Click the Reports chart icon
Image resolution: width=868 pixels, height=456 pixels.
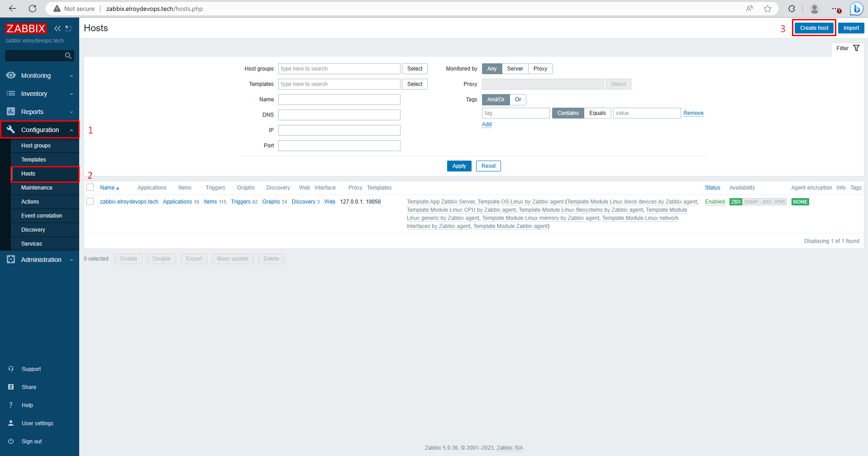tap(11, 111)
